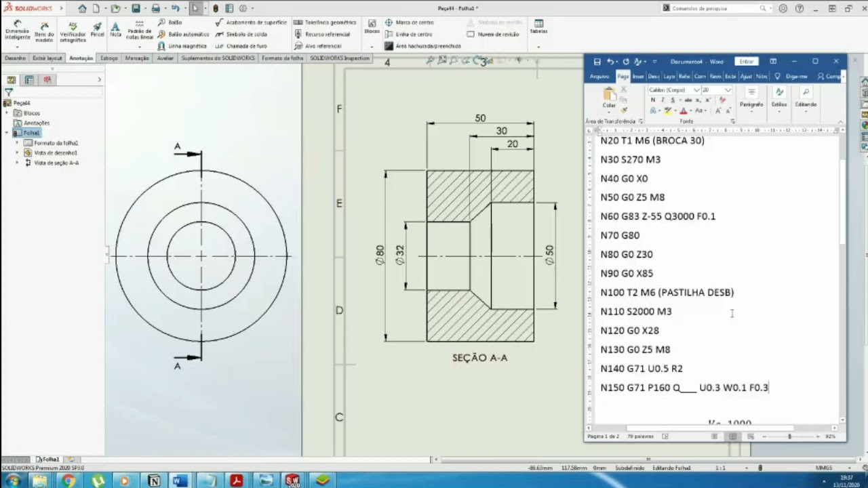The width and height of the screenshot is (868, 488).
Task: Collapse the Folha1 tree node
Action: tap(7, 133)
